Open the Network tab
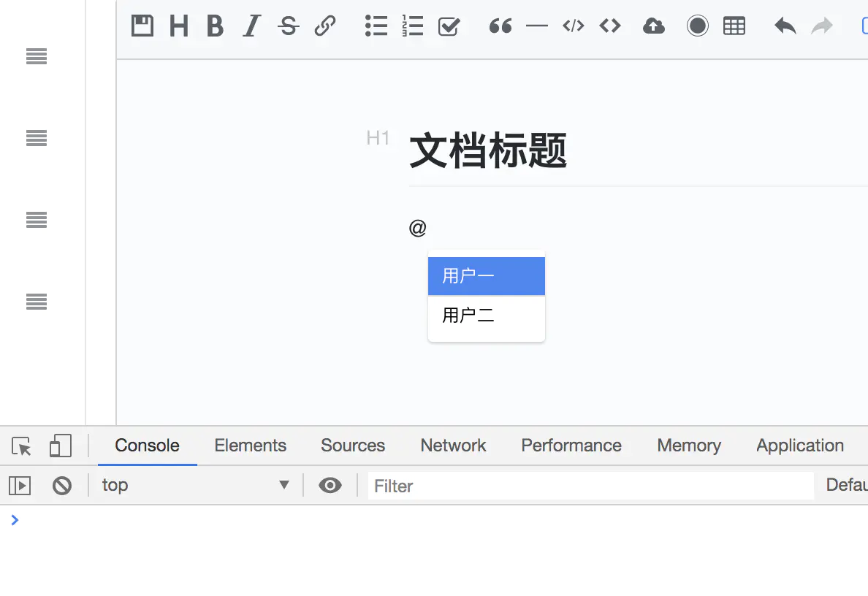Image resolution: width=868 pixels, height=596 pixels. (x=453, y=446)
